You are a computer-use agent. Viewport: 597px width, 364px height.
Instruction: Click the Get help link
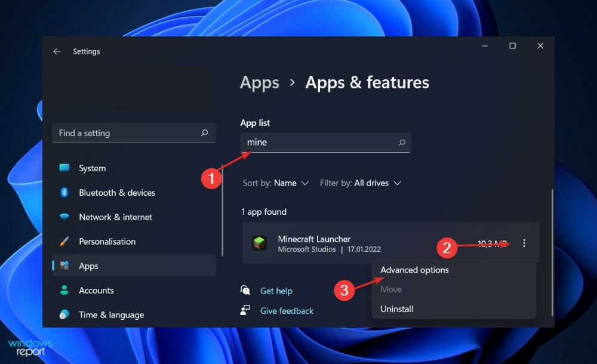pyautogui.click(x=276, y=291)
